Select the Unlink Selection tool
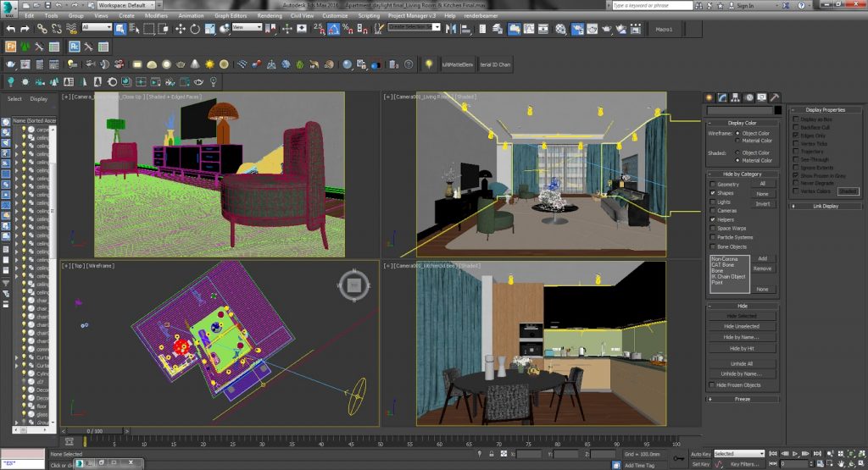This screenshot has height=470, width=868. click(56, 29)
